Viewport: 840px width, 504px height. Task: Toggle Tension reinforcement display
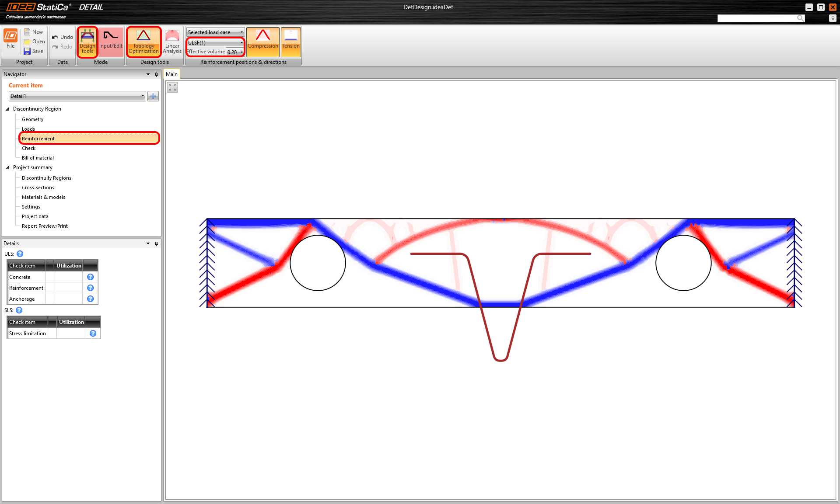coord(290,42)
